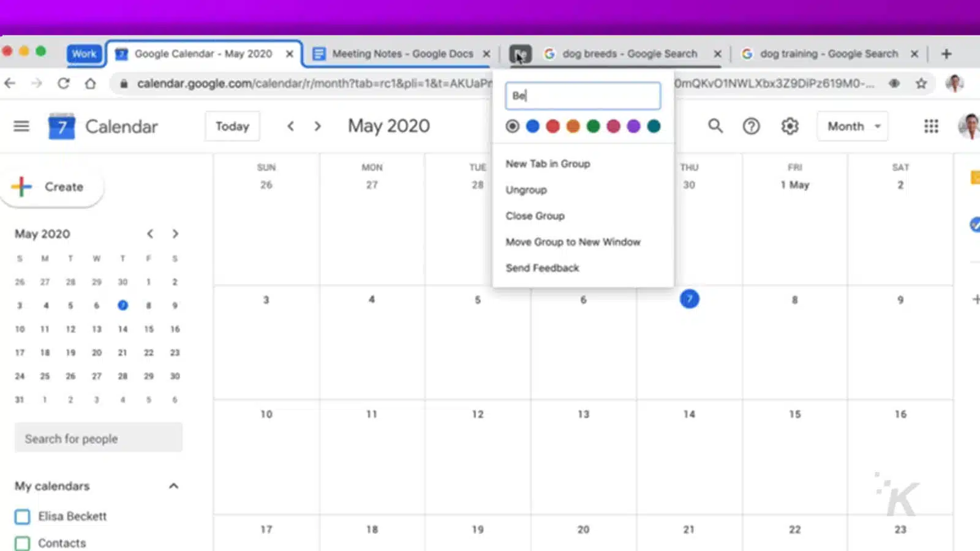Open the Month view dropdown

[x=852, y=126]
